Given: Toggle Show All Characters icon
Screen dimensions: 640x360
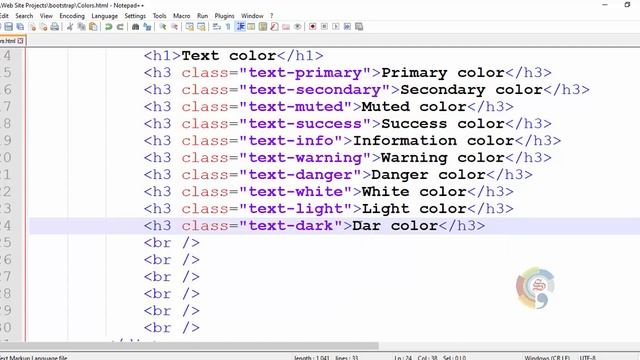Looking at the screenshot, I should click(x=228, y=27).
